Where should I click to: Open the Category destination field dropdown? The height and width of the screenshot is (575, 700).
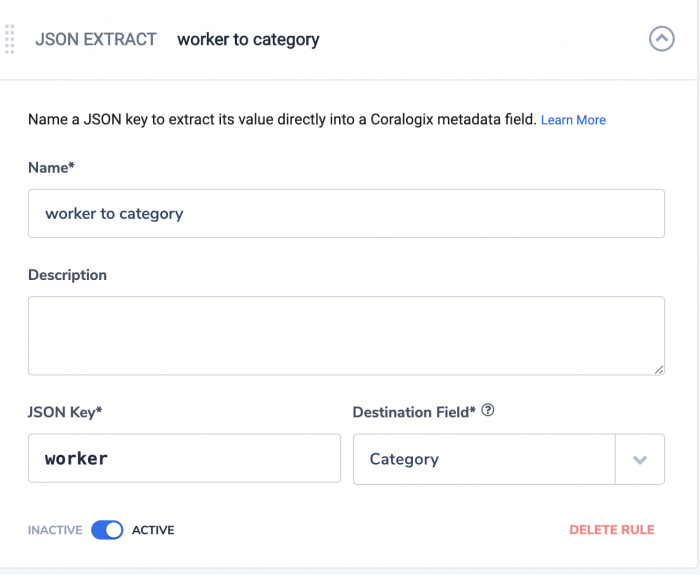pyautogui.click(x=509, y=459)
